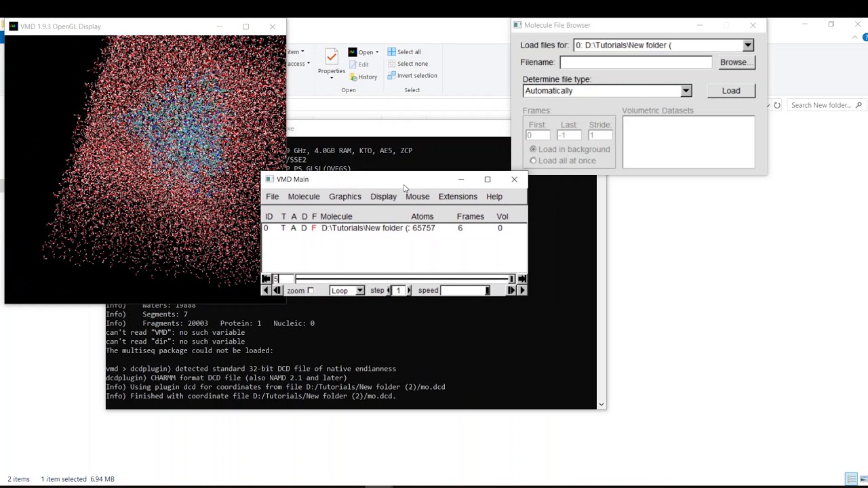Jump to first frame in VMD Main
This screenshot has height=488, width=868.
(x=266, y=279)
